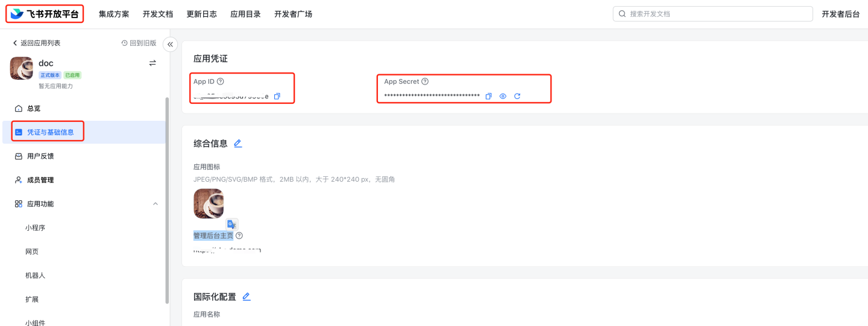
Task: Open 更新日志 in top navigation
Action: coord(202,14)
